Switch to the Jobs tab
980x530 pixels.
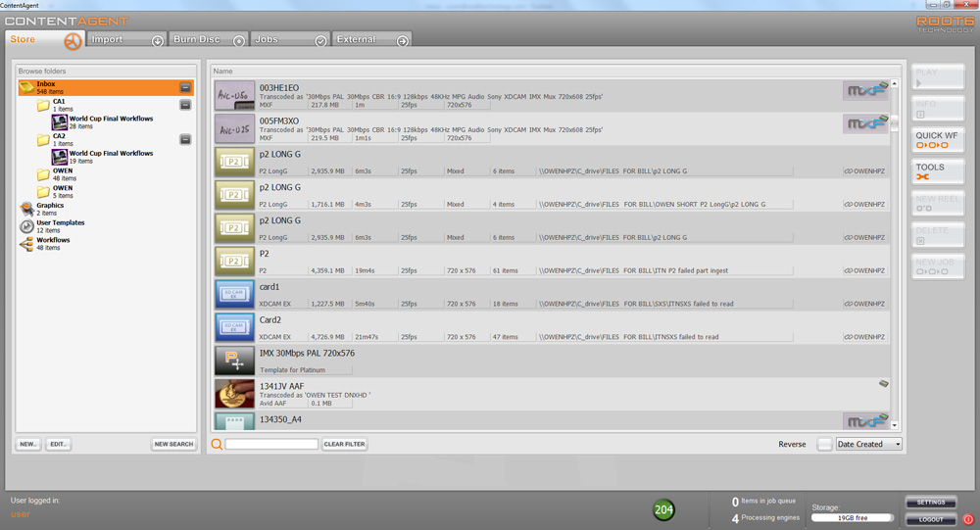(291, 39)
